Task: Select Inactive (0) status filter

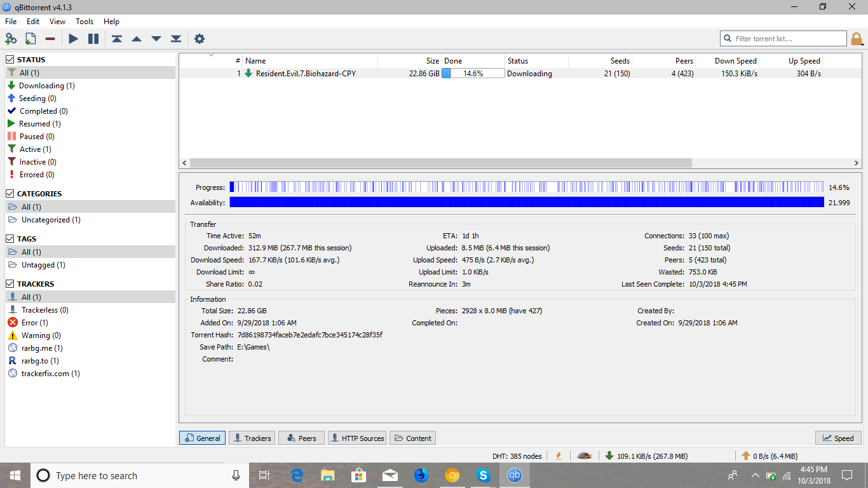Action: (x=90, y=162)
